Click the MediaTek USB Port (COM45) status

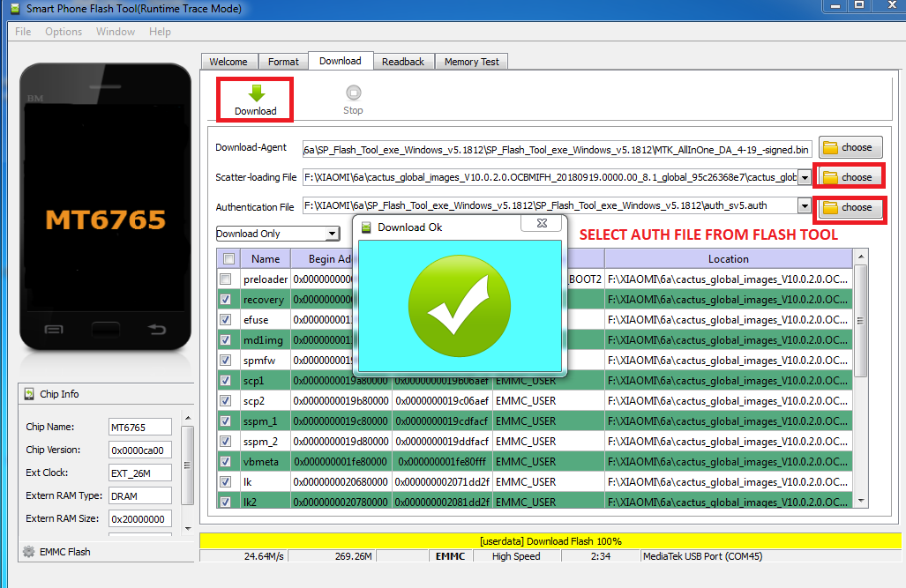(x=702, y=556)
